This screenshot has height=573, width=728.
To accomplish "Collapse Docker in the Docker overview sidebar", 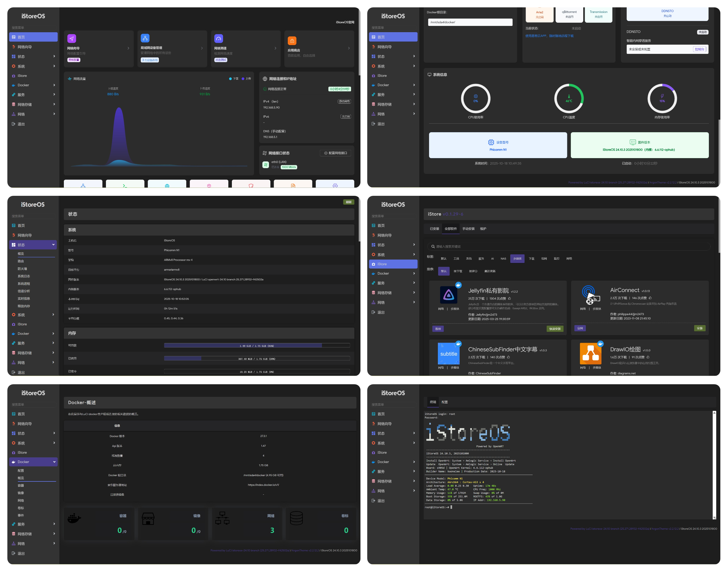I will tap(34, 462).
